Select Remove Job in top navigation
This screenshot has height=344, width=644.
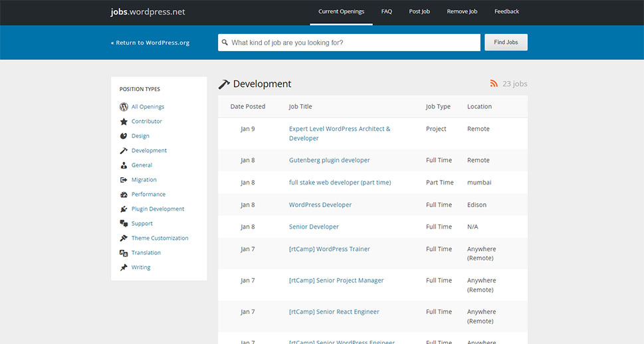pyautogui.click(x=462, y=11)
